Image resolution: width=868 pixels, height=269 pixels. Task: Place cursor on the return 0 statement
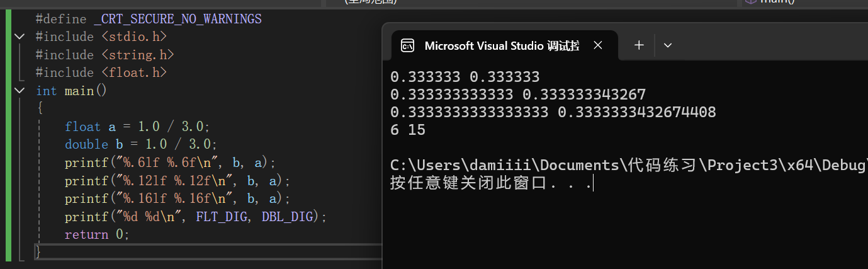point(96,234)
